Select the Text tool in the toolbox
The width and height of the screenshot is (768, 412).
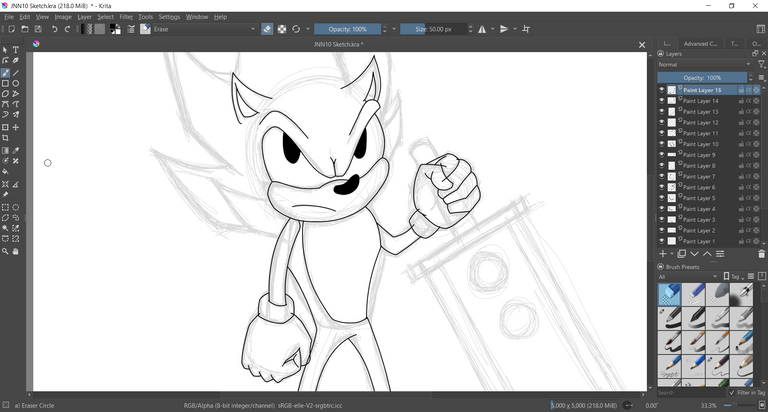16,50
